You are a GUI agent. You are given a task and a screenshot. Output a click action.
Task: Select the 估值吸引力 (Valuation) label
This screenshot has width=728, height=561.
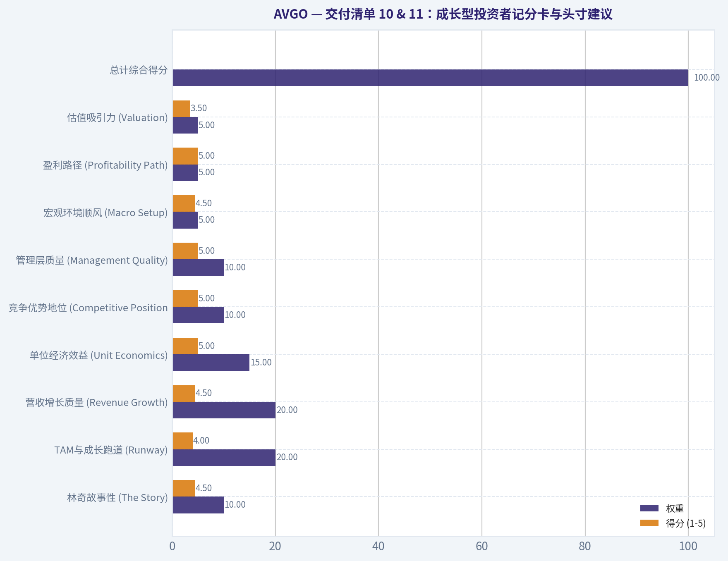[x=117, y=117]
